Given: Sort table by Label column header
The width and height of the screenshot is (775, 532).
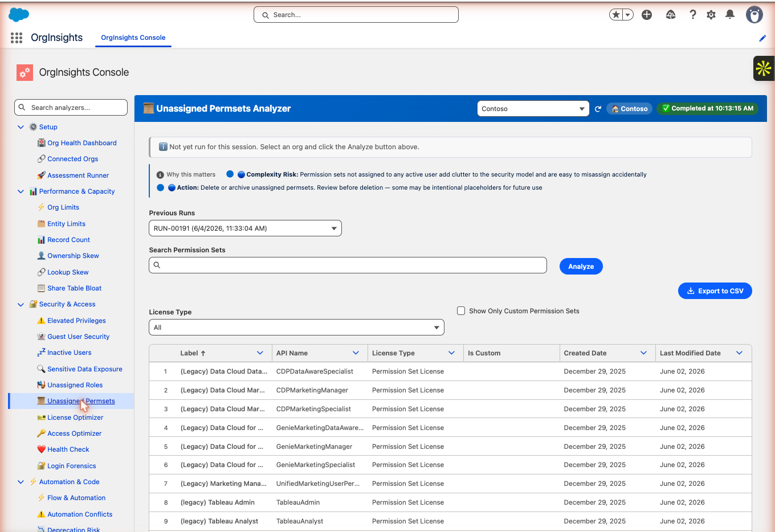Looking at the screenshot, I should (x=193, y=353).
